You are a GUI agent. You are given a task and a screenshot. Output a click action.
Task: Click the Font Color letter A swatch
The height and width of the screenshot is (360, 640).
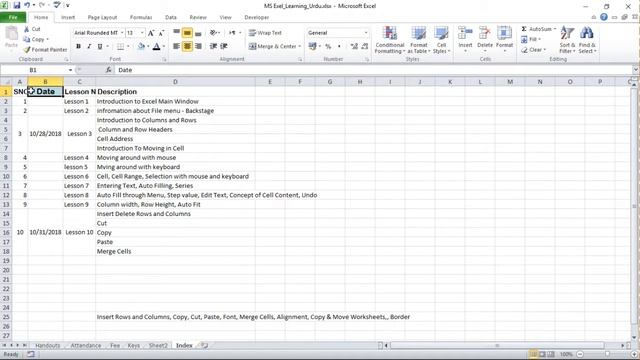tap(156, 47)
